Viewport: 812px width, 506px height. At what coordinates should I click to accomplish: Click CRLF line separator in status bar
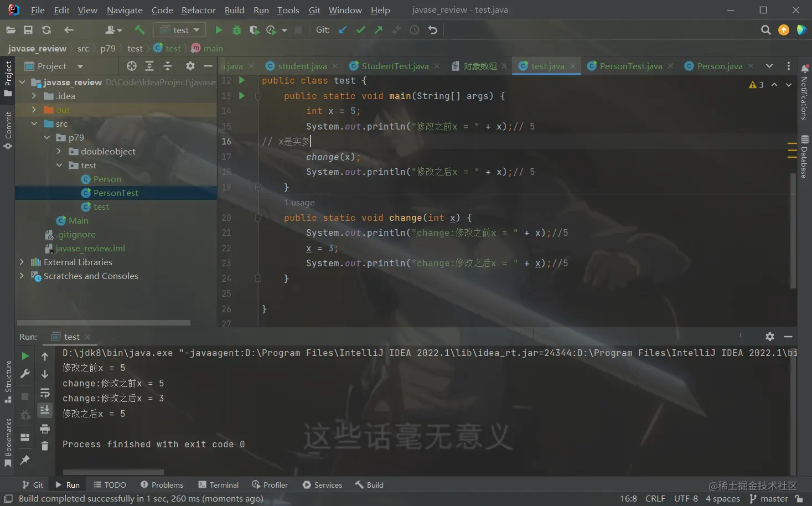pyautogui.click(x=655, y=499)
